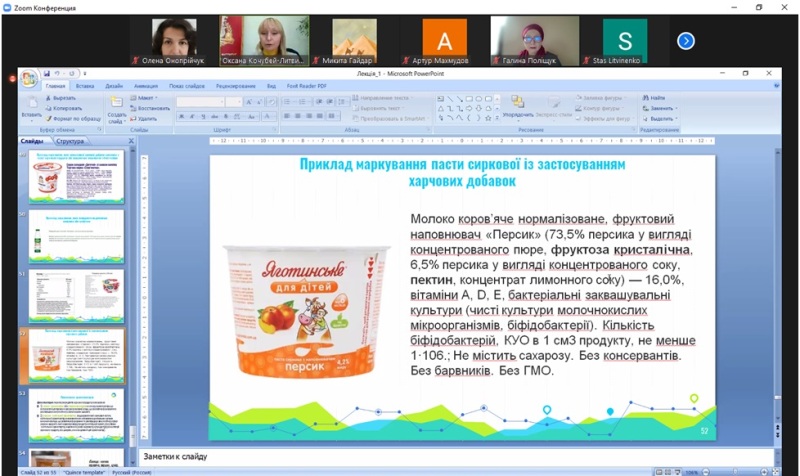Expand the shapes gallery more arrow

(497, 118)
